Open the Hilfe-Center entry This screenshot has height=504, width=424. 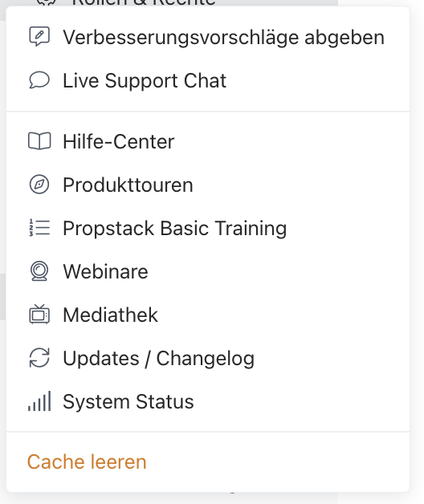point(208,141)
